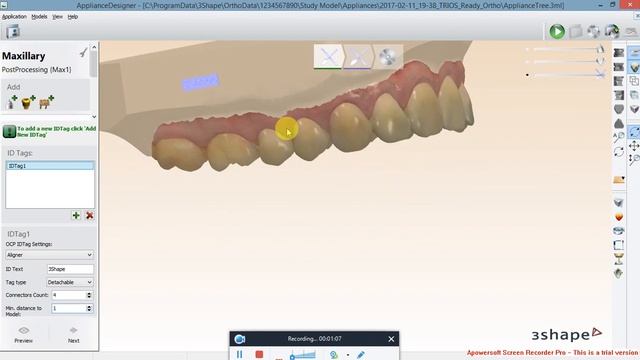
Task: Click the first dark model view icon in right toolbar
Action: [x=619, y=53]
